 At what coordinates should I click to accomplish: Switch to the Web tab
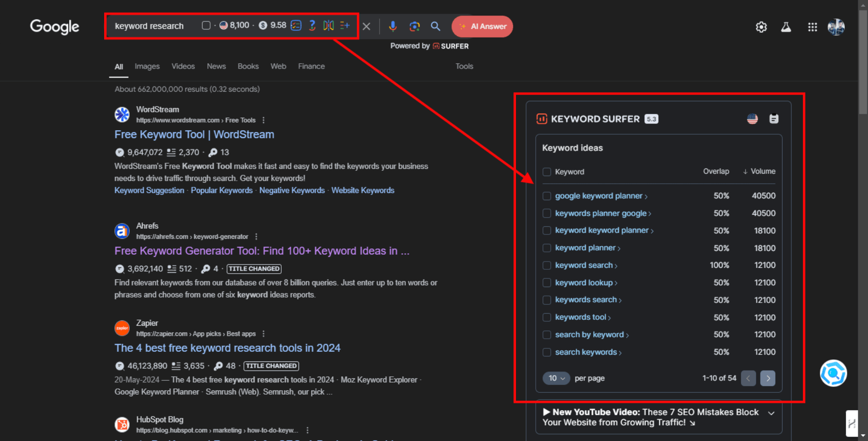[x=278, y=66]
